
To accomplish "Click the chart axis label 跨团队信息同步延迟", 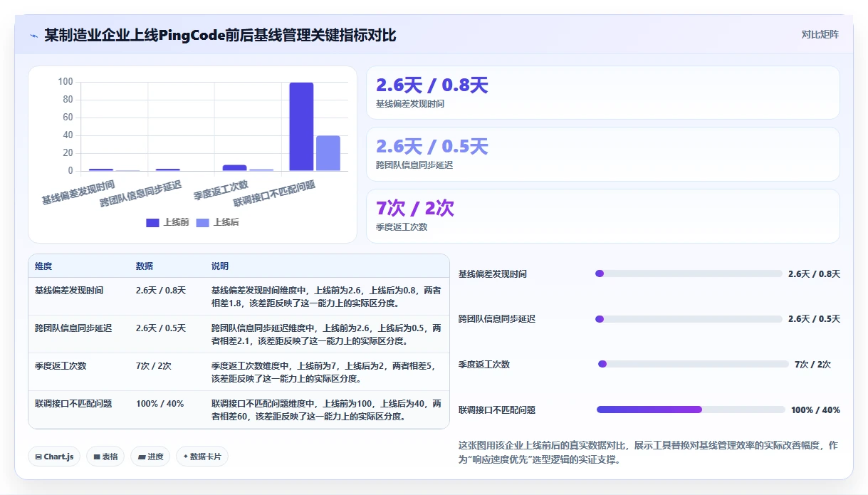I will point(140,194).
